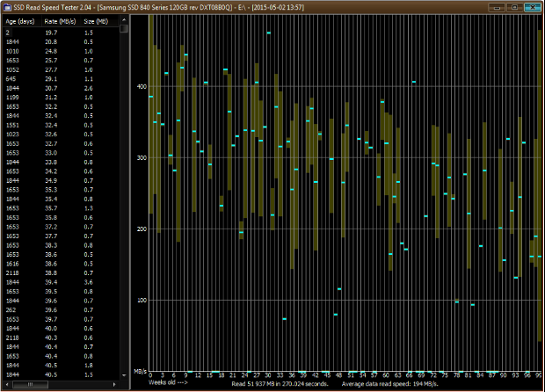Click the file list scroll-up arrow
This screenshot has height=392, width=545.
point(125,18)
